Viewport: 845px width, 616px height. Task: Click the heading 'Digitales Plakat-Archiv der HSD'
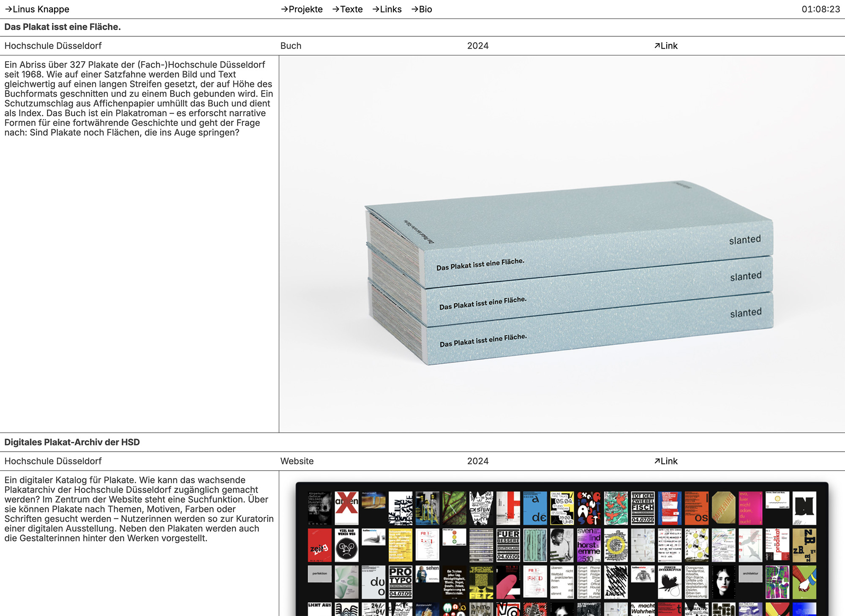[x=72, y=442]
